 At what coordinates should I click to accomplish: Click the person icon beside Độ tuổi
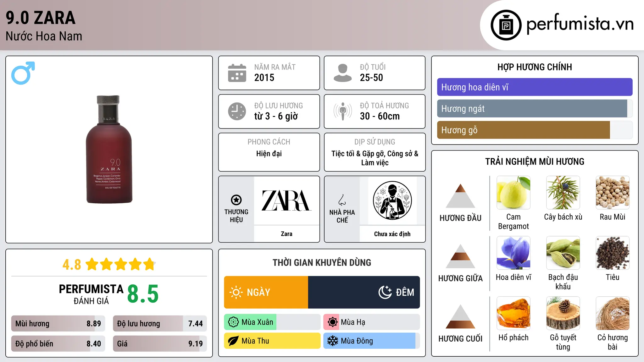(x=343, y=73)
